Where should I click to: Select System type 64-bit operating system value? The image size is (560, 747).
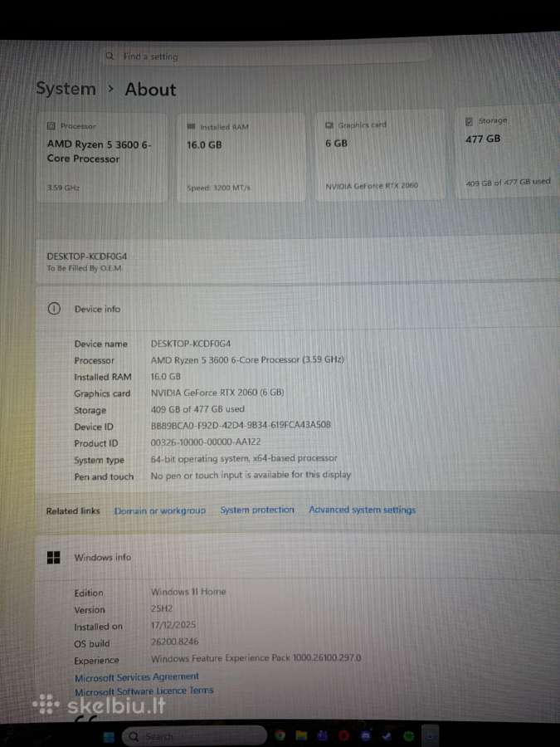(x=244, y=458)
